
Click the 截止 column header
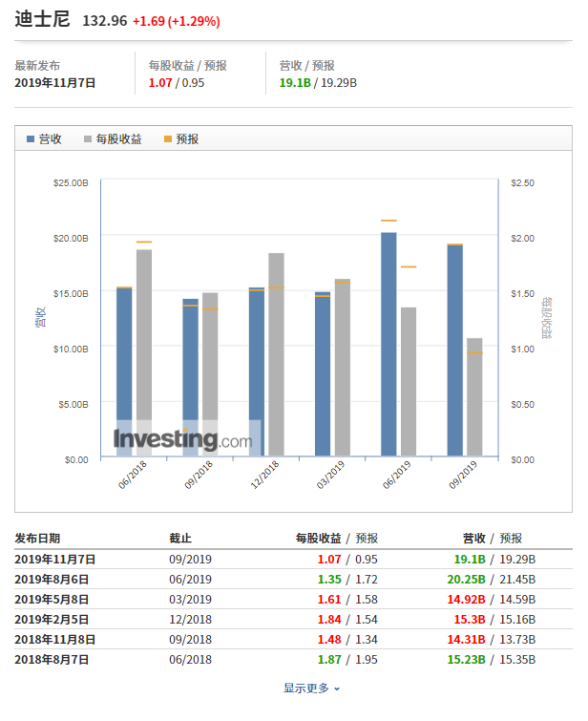pyautogui.click(x=180, y=539)
